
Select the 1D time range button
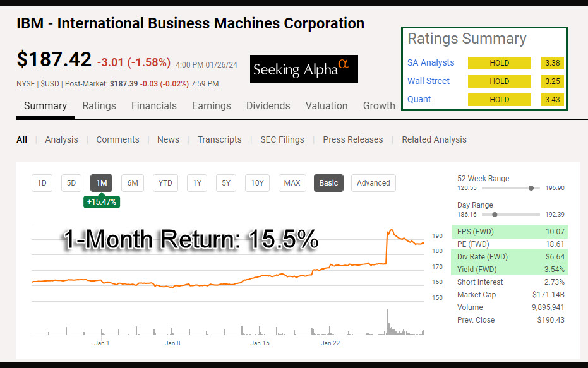(x=42, y=183)
